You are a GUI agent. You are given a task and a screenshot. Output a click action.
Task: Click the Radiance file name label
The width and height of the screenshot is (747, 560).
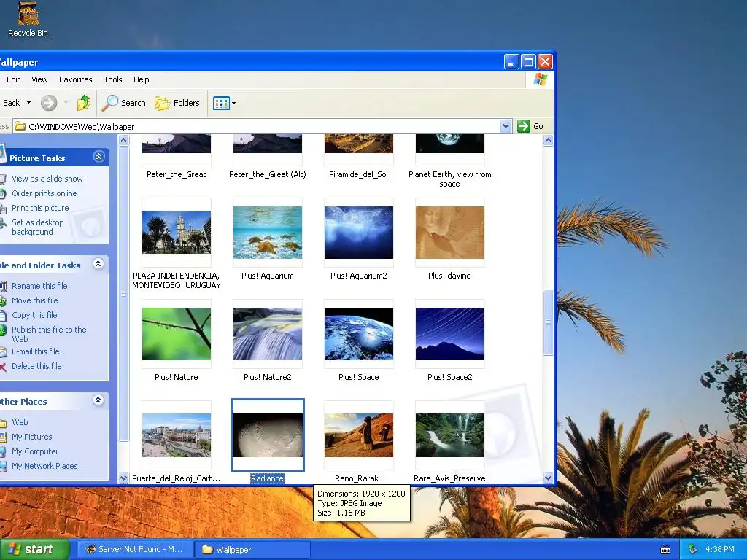pos(267,478)
